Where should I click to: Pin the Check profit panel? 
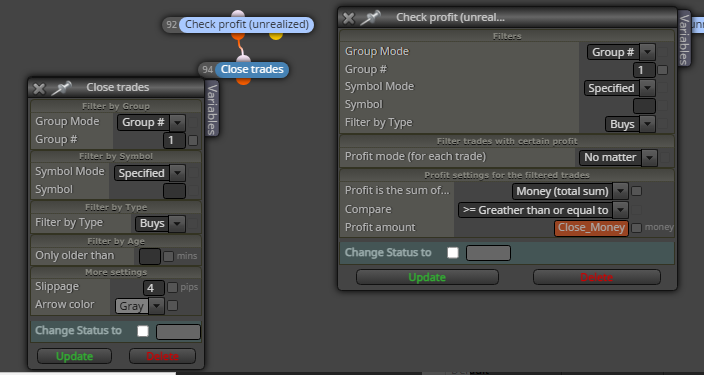(x=371, y=18)
